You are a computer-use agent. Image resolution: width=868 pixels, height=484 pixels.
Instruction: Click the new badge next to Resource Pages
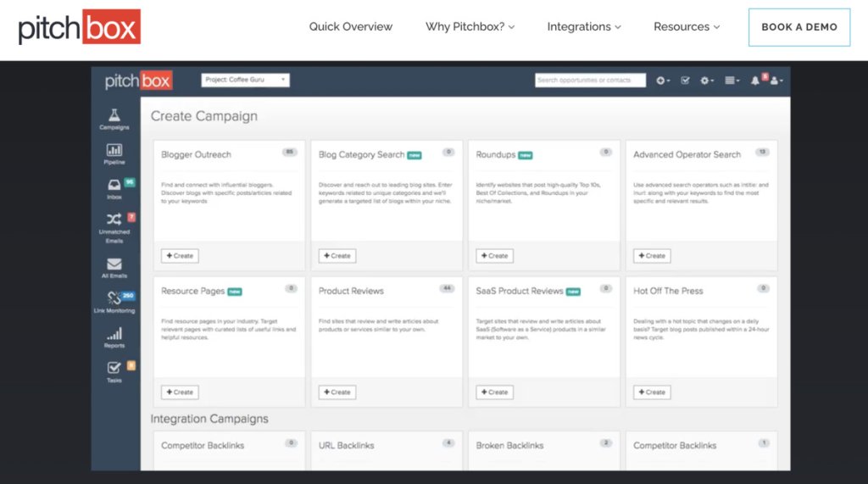click(235, 292)
